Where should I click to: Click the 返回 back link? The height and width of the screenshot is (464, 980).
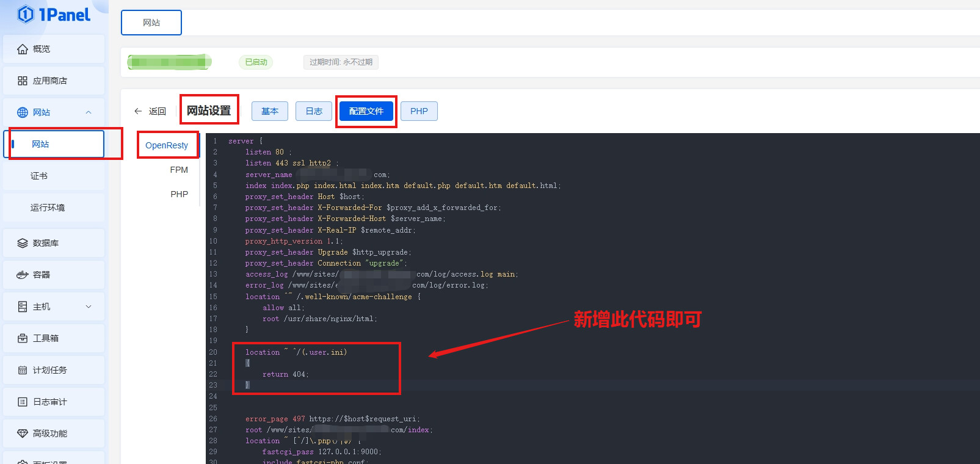[x=158, y=111]
